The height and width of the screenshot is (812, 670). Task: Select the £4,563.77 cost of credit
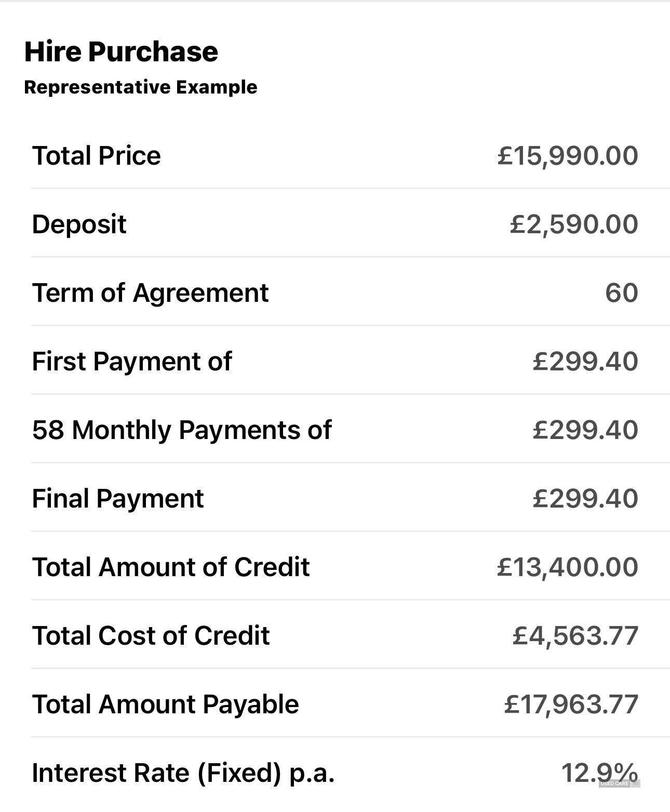pyautogui.click(x=575, y=636)
